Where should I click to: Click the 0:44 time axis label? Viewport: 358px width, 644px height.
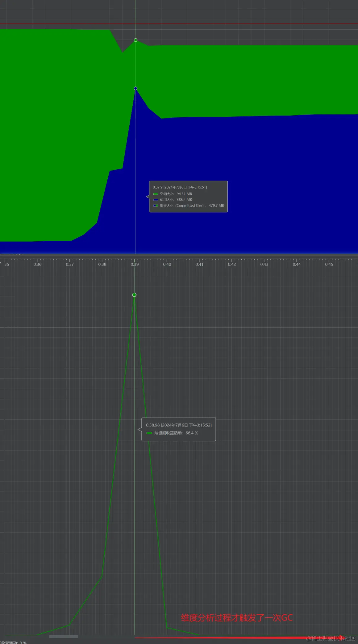297,264
